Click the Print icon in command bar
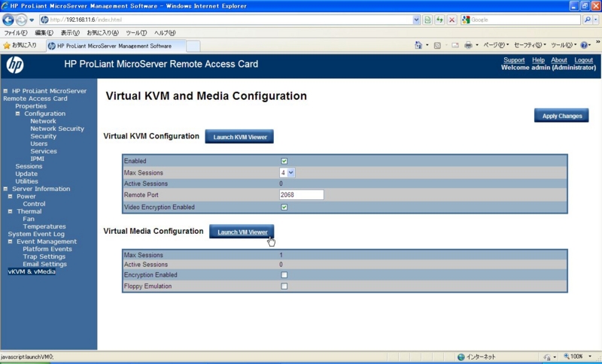Viewport: 602px width, 364px height. tap(468, 45)
